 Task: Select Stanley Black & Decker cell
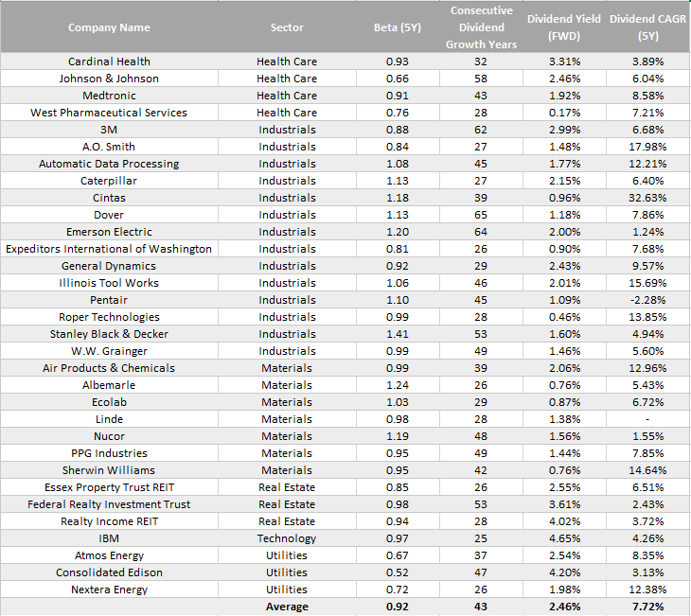coord(109,334)
